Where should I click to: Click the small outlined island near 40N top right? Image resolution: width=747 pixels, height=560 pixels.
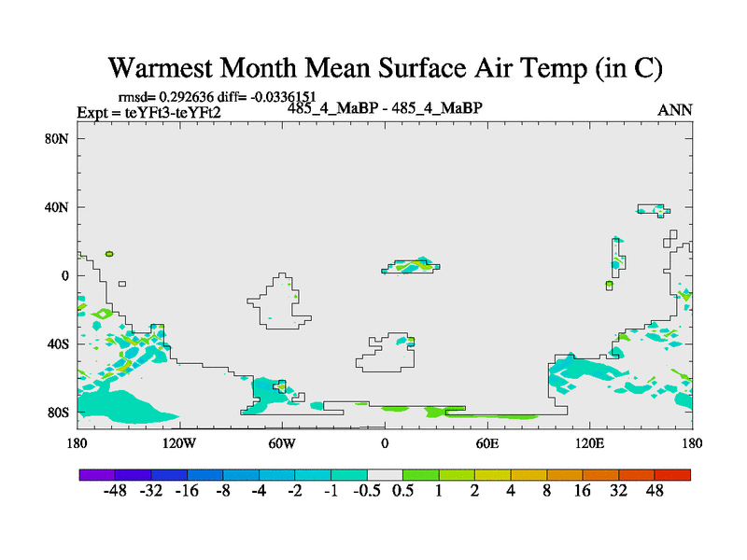coord(652,209)
